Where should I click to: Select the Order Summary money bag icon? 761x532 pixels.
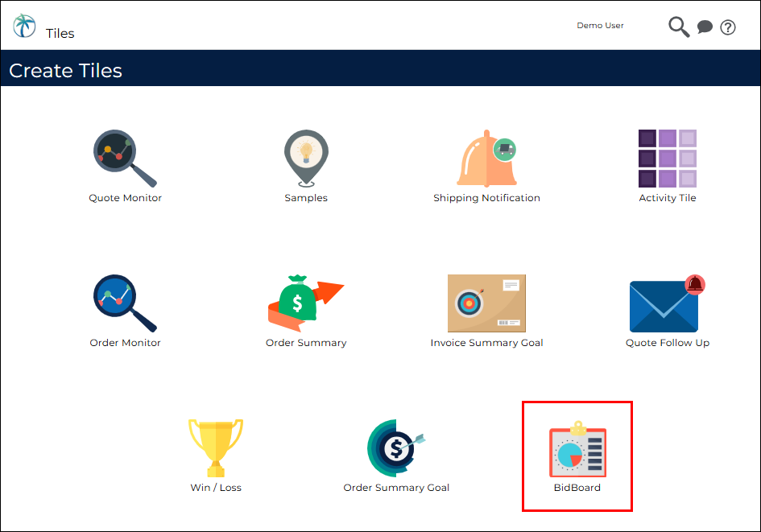pyautogui.click(x=306, y=303)
